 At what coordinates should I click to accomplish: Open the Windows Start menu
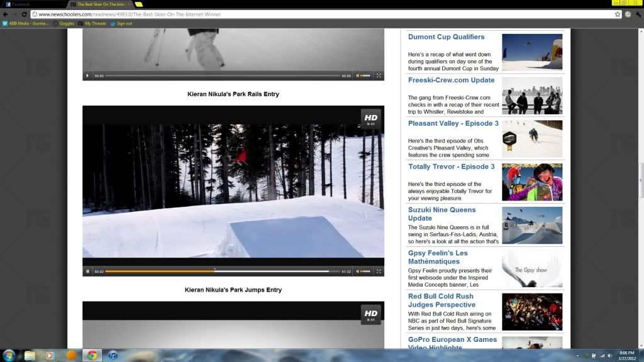click(x=9, y=355)
